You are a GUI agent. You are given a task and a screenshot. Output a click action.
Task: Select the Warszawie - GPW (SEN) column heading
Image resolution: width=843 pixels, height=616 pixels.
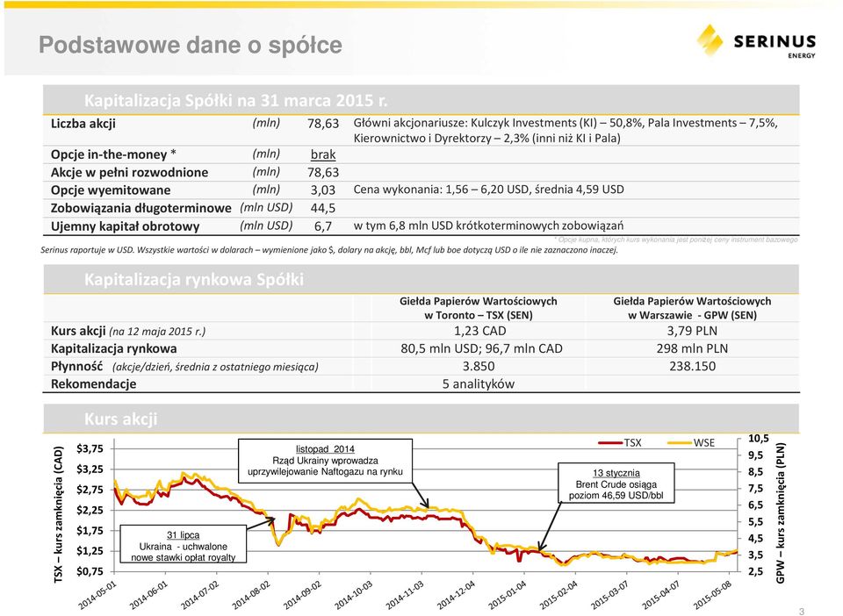692,308
